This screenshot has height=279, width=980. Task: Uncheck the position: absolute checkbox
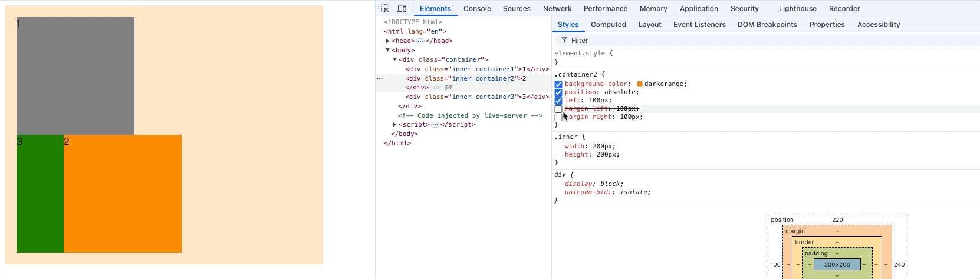pyautogui.click(x=558, y=92)
